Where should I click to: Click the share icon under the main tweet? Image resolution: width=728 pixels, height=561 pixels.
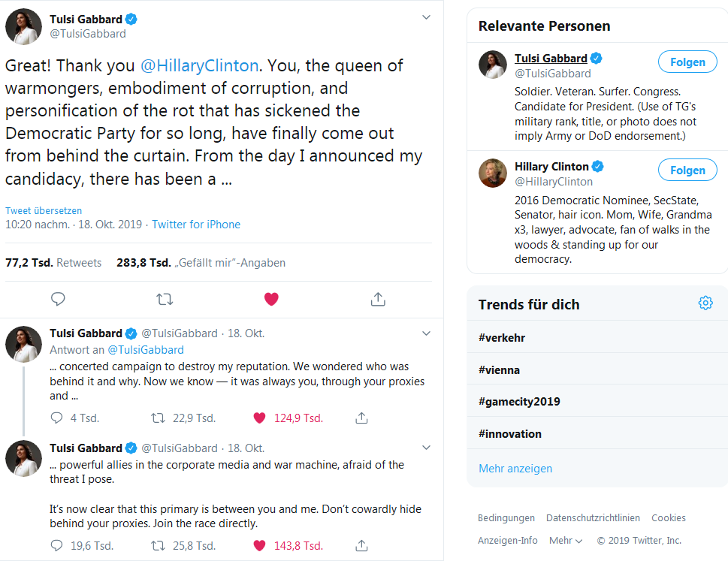(378, 299)
